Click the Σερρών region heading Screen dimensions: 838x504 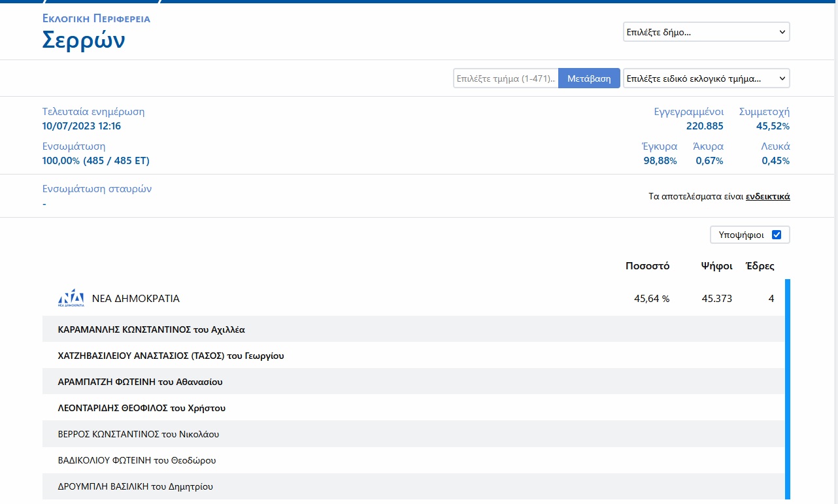pos(84,40)
